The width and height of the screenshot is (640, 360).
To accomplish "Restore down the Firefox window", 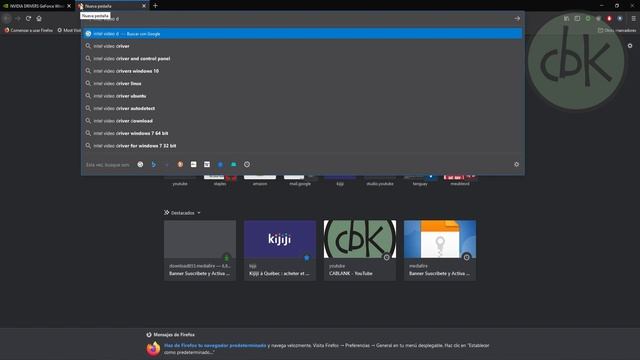I will [617, 6].
